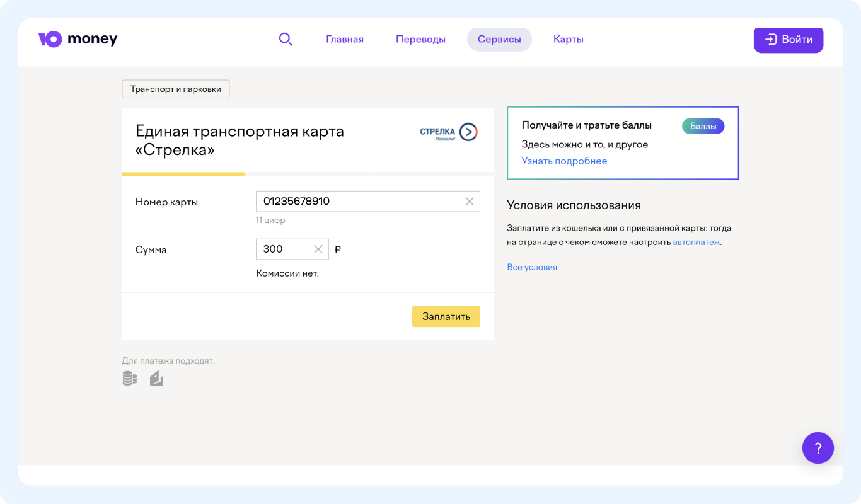Click the YooMoney logo

[78, 39]
